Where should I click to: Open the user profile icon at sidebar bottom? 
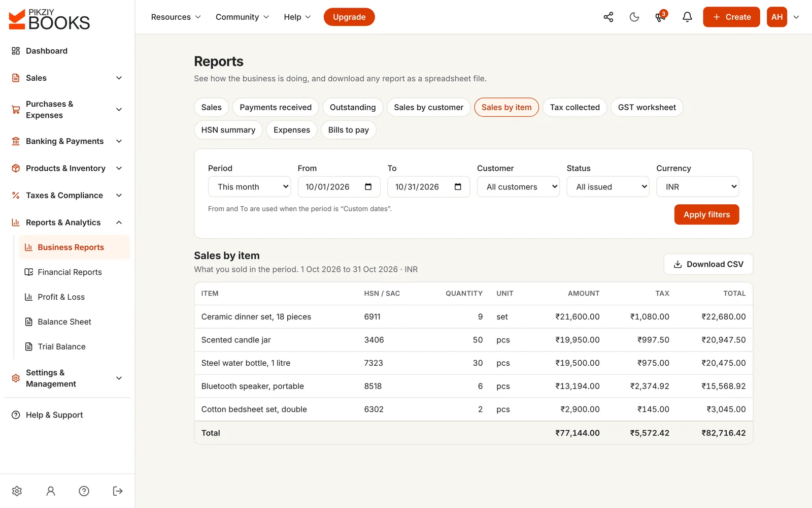click(x=50, y=491)
